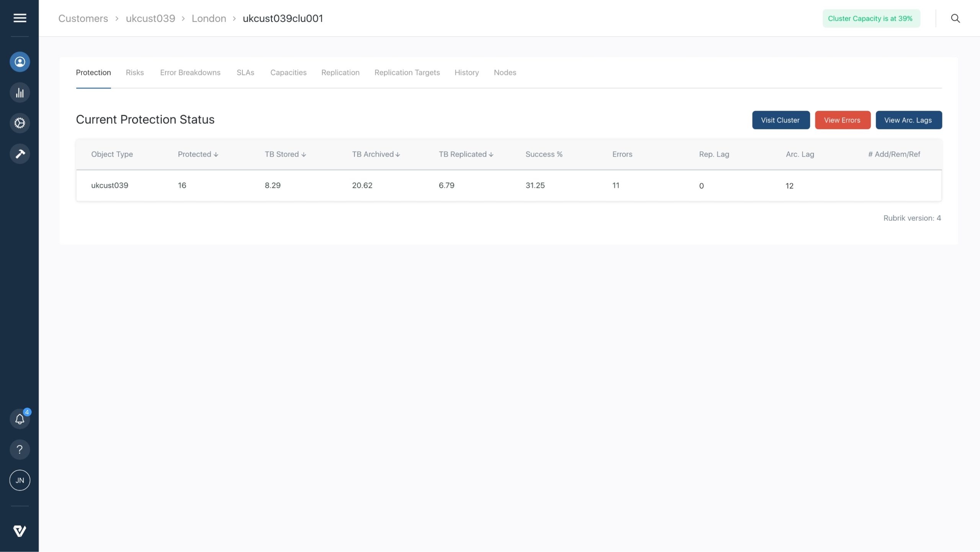Click the View Arc. Lags button
Image resolution: width=980 pixels, height=552 pixels.
[908, 120]
